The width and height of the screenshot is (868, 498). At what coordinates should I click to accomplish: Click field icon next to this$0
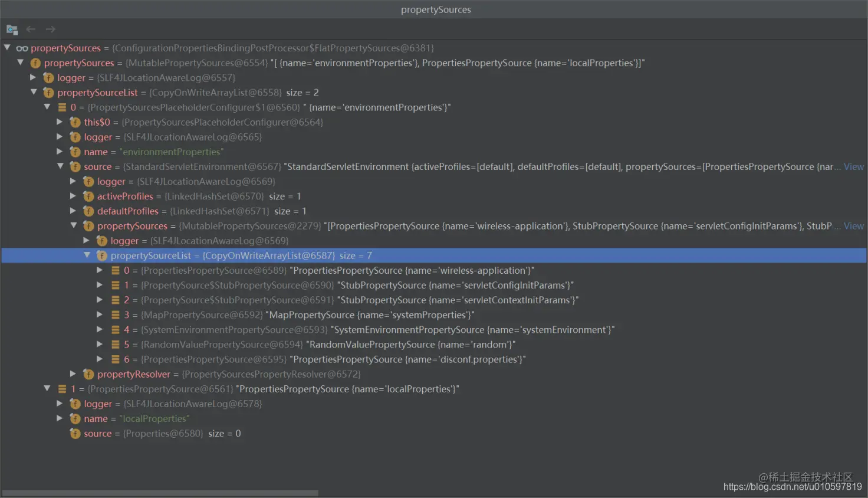pos(75,122)
